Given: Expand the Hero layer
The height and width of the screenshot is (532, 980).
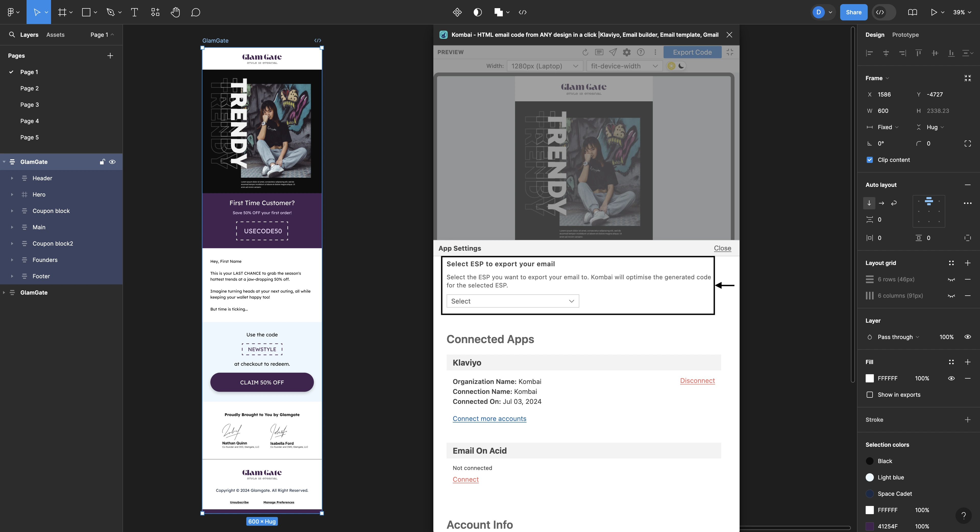Looking at the screenshot, I should point(12,195).
